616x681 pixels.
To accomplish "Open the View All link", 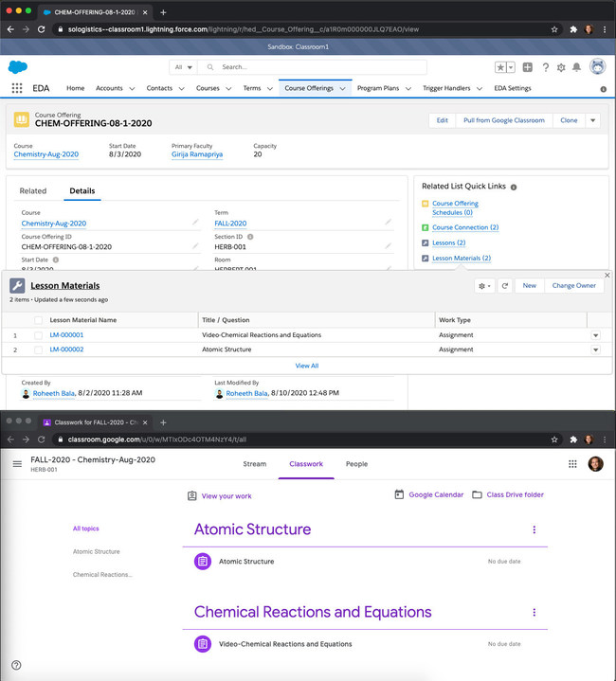I will click(x=307, y=366).
